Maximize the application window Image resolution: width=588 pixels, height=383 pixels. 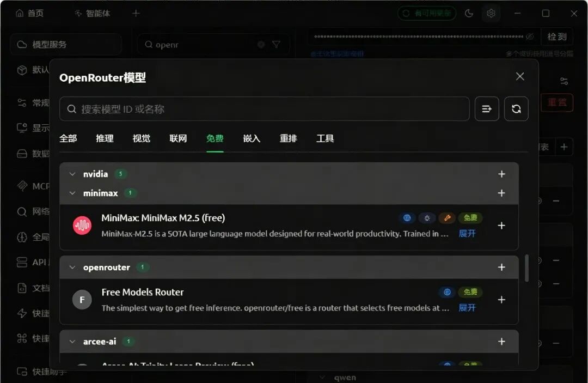click(x=546, y=14)
